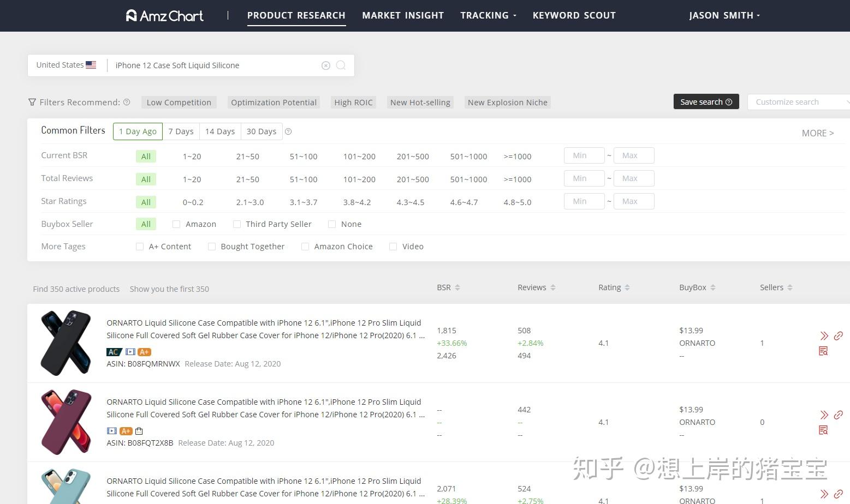Open the JASON SMITH account menu

click(724, 15)
